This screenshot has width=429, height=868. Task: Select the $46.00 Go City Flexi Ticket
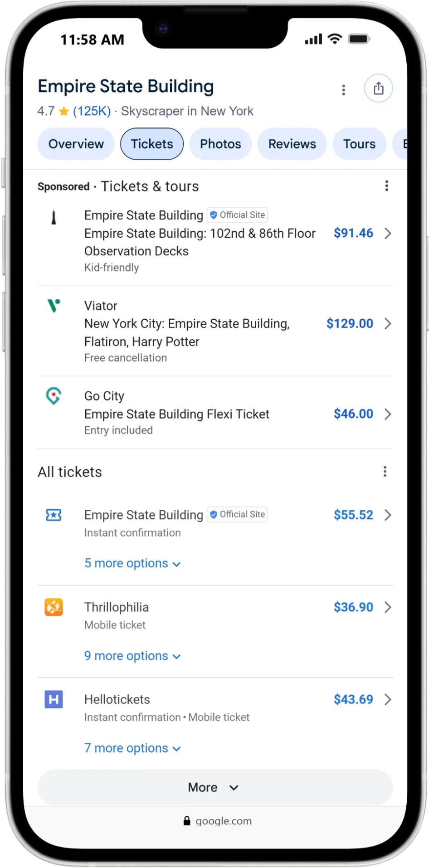tap(353, 414)
